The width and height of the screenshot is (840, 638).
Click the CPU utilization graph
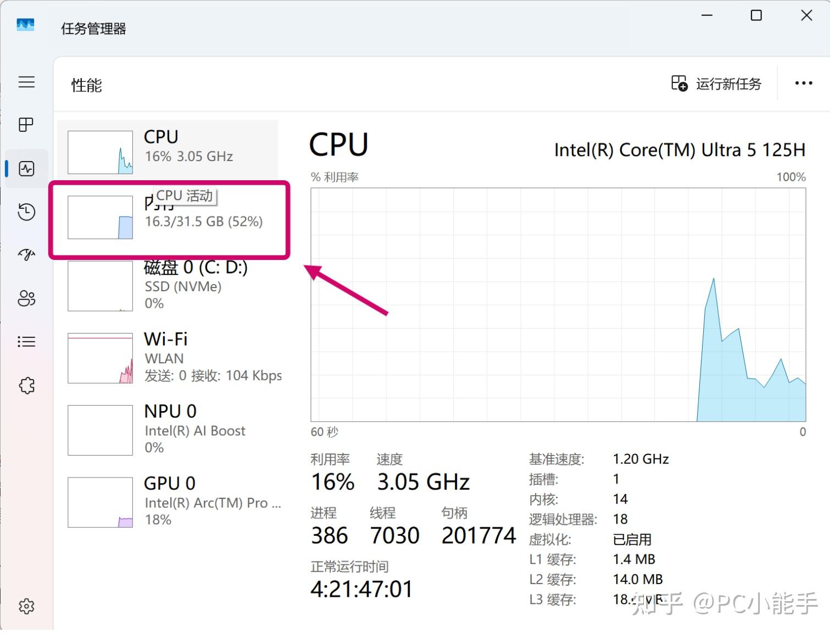558,305
